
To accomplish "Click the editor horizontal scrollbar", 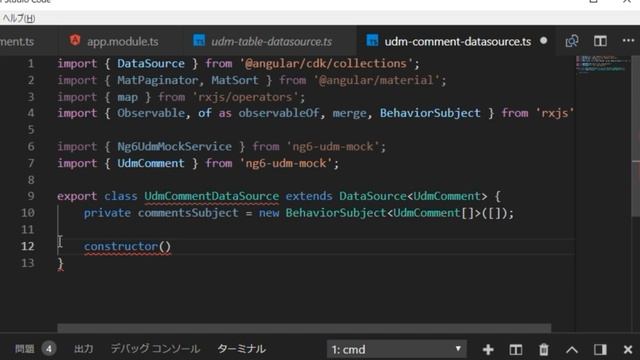I will point(304,328).
